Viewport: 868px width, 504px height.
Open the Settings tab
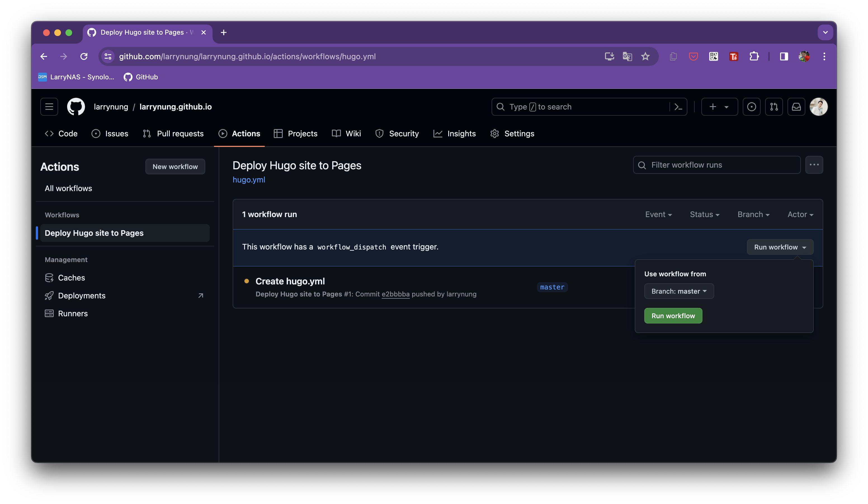(512, 134)
